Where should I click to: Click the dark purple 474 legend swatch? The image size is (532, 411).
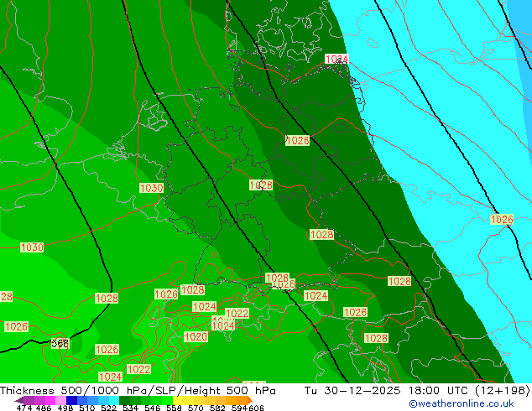coord(29,400)
